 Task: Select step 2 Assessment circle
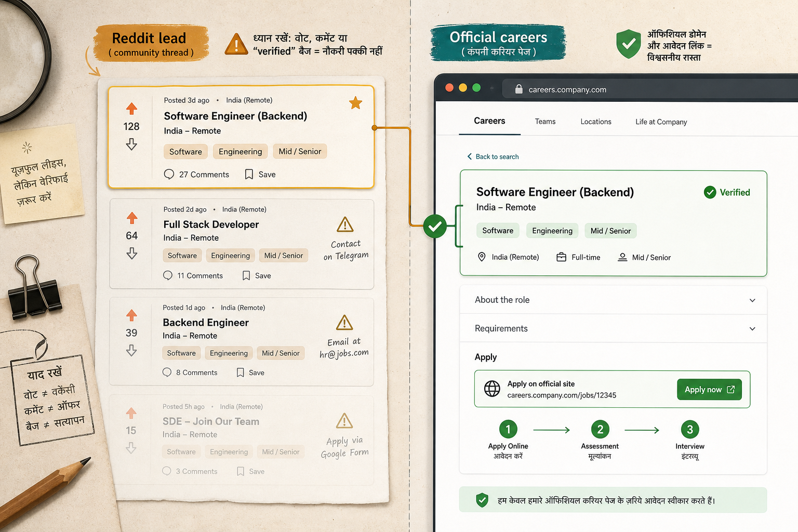600,429
